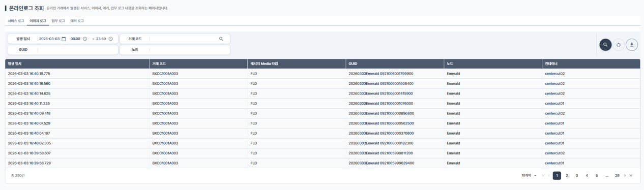This screenshot has width=644, height=190.
Task: Open the calendar picker beside 2026-03-03
Action: 64,39
